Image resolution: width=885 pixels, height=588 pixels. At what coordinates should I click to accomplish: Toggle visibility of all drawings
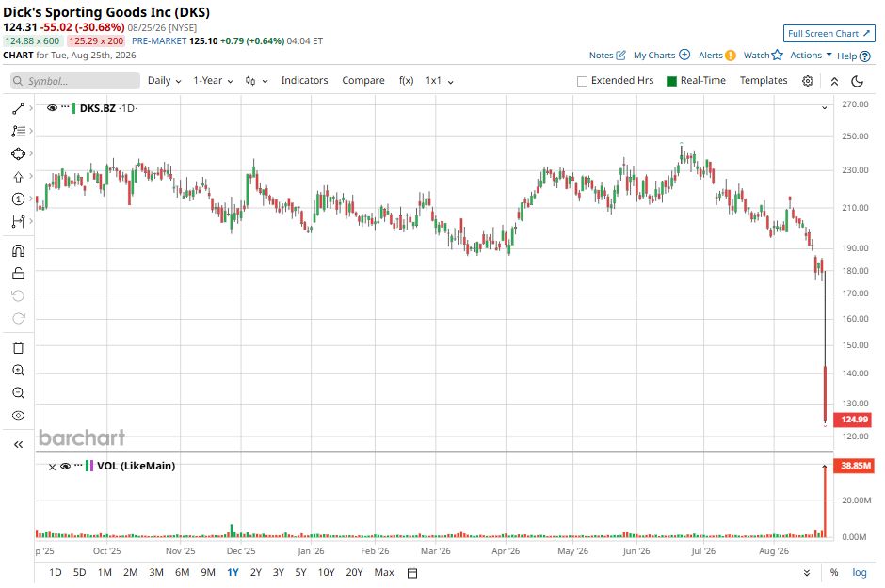[x=18, y=416]
